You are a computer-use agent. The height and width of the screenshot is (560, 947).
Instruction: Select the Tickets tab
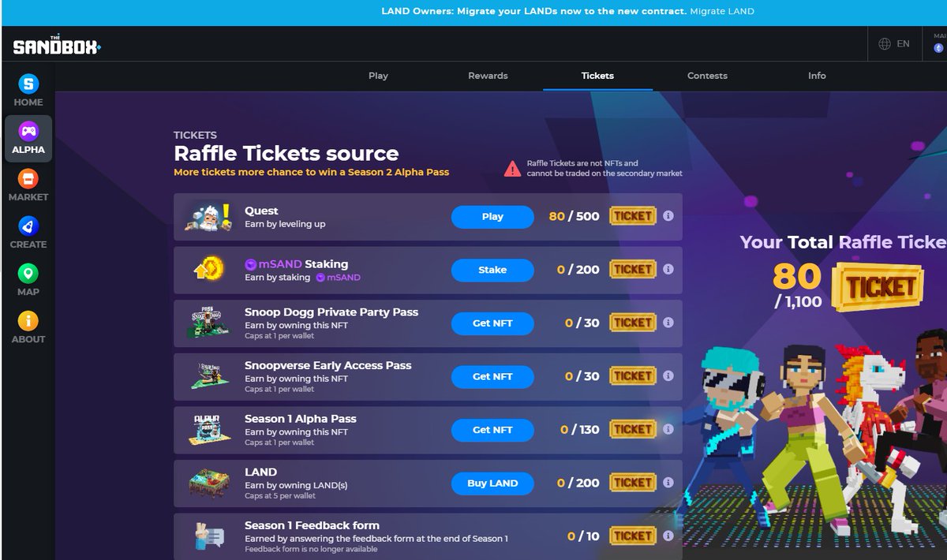click(597, 76)
